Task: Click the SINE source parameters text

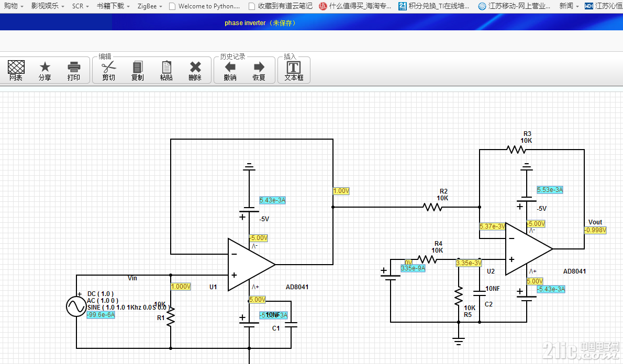Action: pyautogui.click(x=128, y=307)
